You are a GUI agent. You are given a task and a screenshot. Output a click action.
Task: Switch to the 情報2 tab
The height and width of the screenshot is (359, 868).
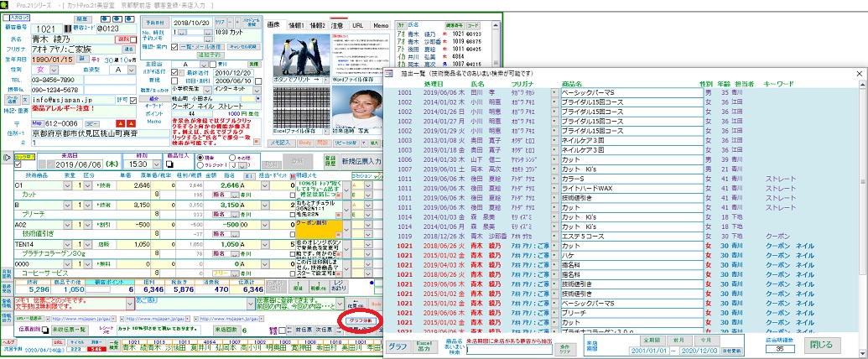318,25
